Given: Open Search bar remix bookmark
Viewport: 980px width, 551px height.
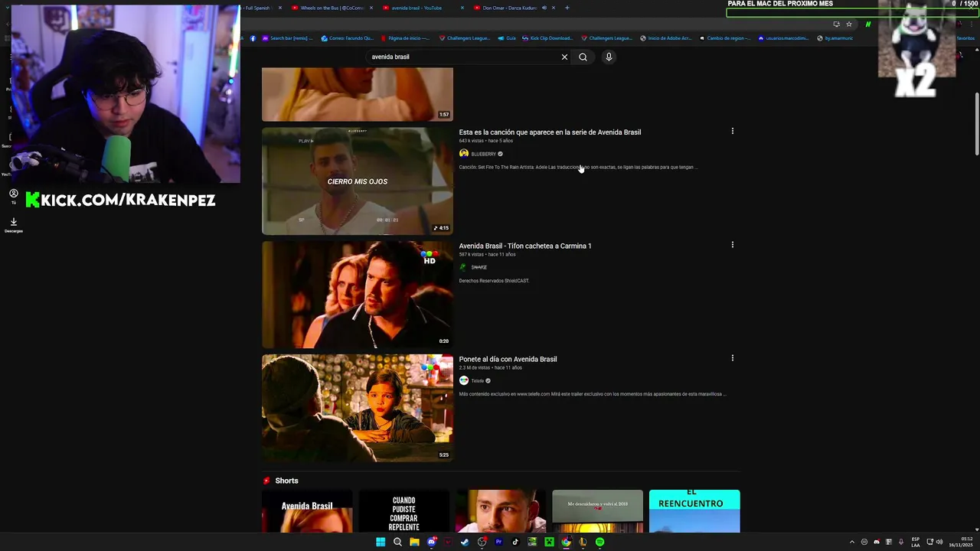Looking at the screenshot, I should click(x=288, y=38).
